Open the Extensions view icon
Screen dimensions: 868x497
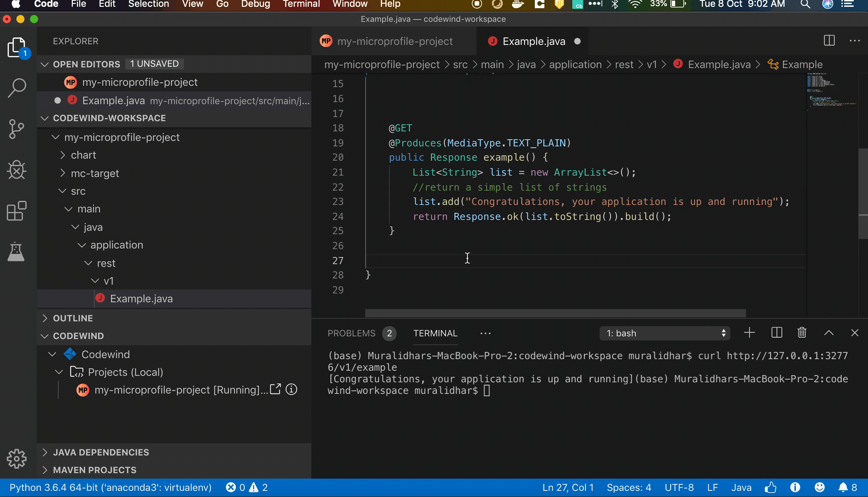click(x=16, y=211)
